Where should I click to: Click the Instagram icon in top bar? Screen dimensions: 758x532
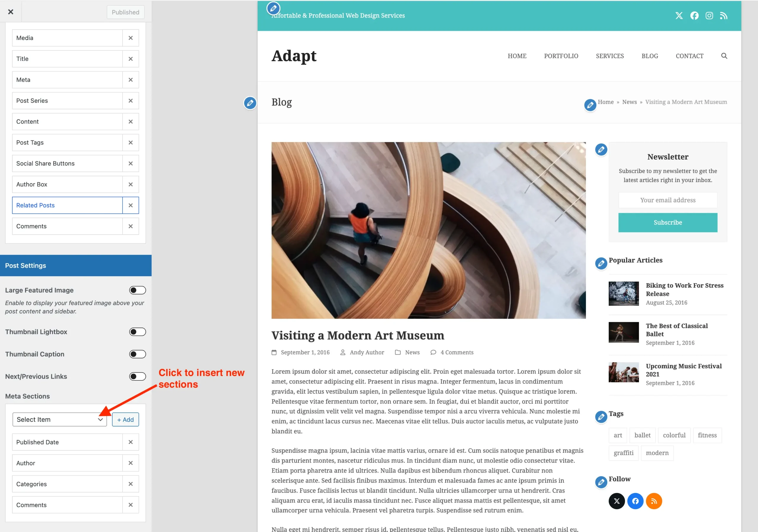tap(709, 15)
